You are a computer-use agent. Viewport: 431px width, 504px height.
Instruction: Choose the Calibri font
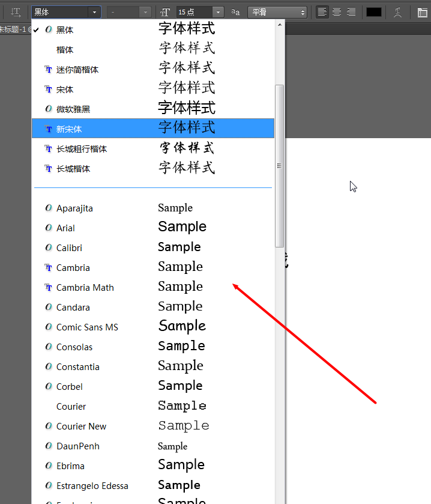click(x=153, y=247)
